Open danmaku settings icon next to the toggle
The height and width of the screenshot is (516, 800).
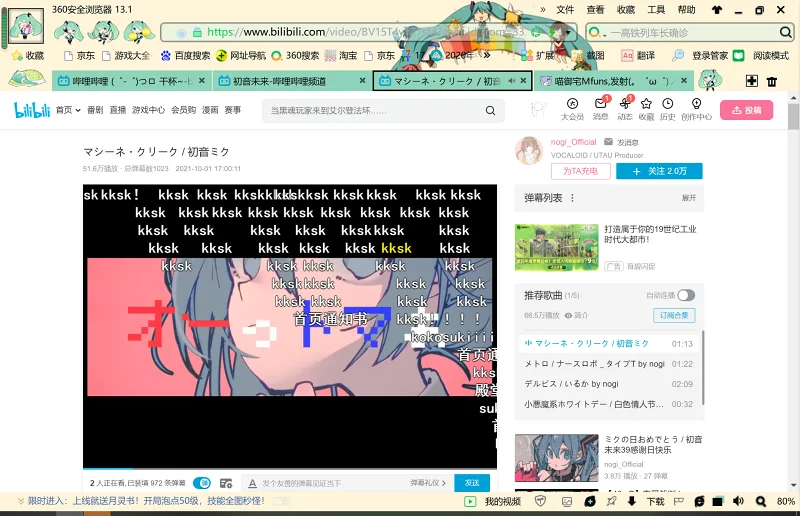226,483
